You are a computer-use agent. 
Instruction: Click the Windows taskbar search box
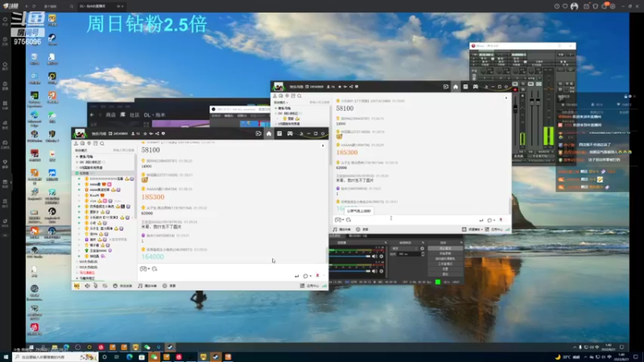(56, 357)
